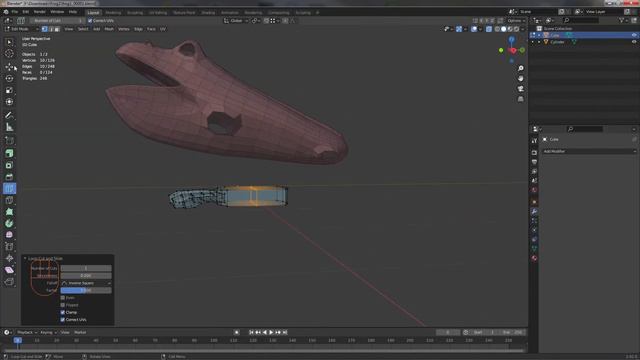Enable the Flipped checkbox
Screen dimensions: 640x360
62,305
